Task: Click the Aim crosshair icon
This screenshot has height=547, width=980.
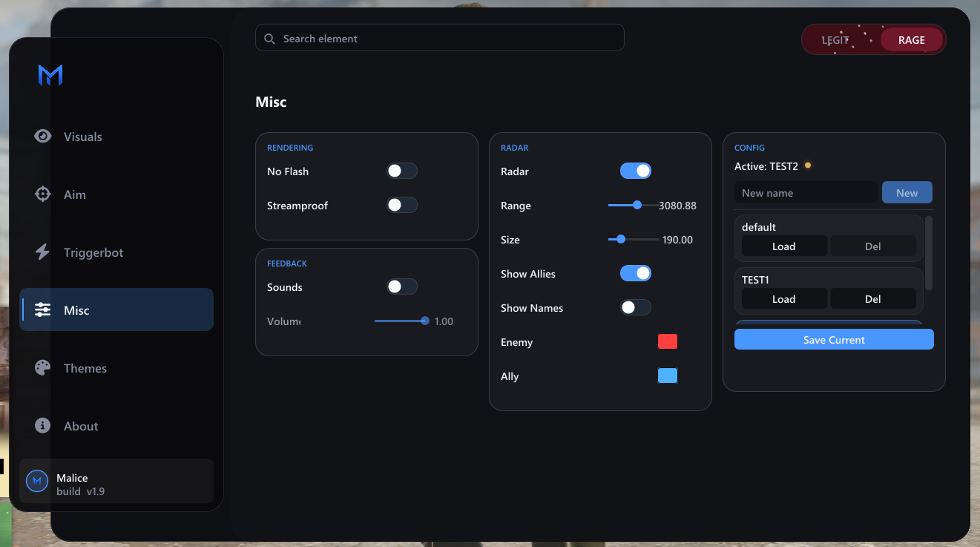Action: point(43,194)
